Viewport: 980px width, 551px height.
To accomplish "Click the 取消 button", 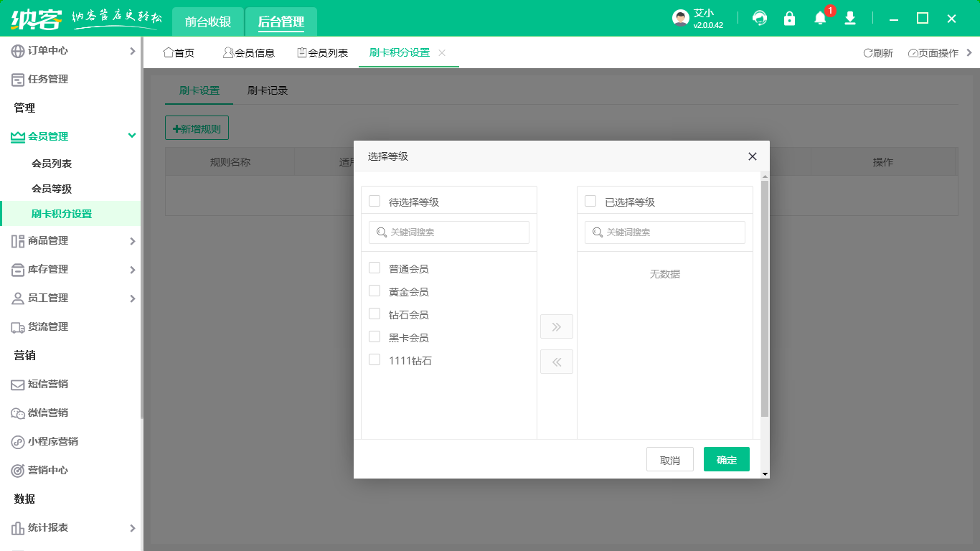I will [669, 460].
